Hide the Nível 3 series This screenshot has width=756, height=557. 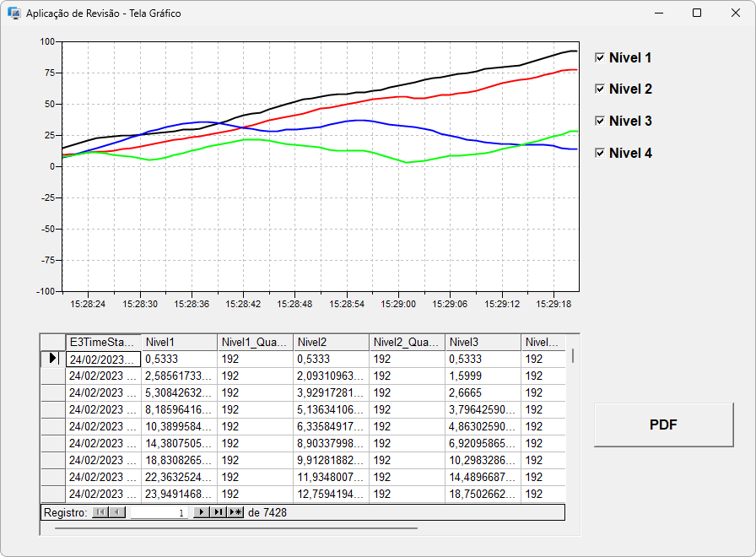coord(600,121)
